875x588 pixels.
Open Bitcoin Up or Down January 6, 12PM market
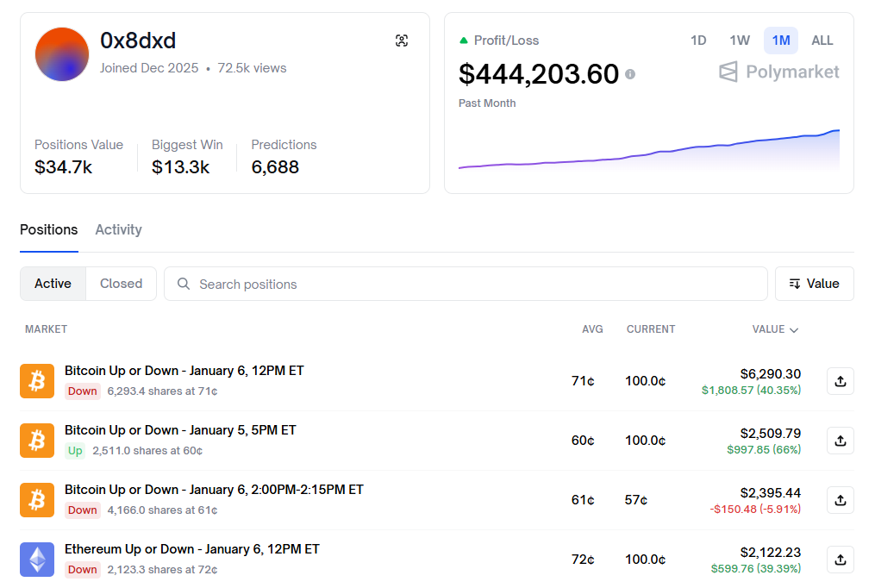click(184, 371)
